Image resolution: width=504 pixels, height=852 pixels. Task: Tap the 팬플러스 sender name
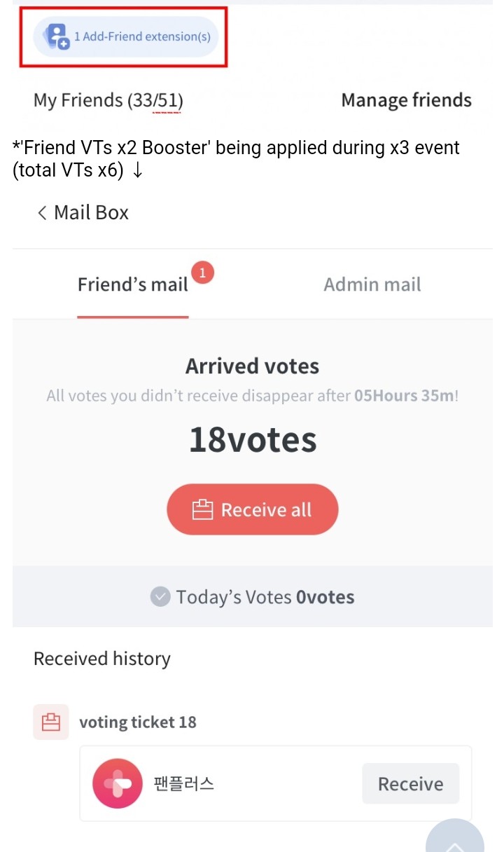[x=183, y=783]
